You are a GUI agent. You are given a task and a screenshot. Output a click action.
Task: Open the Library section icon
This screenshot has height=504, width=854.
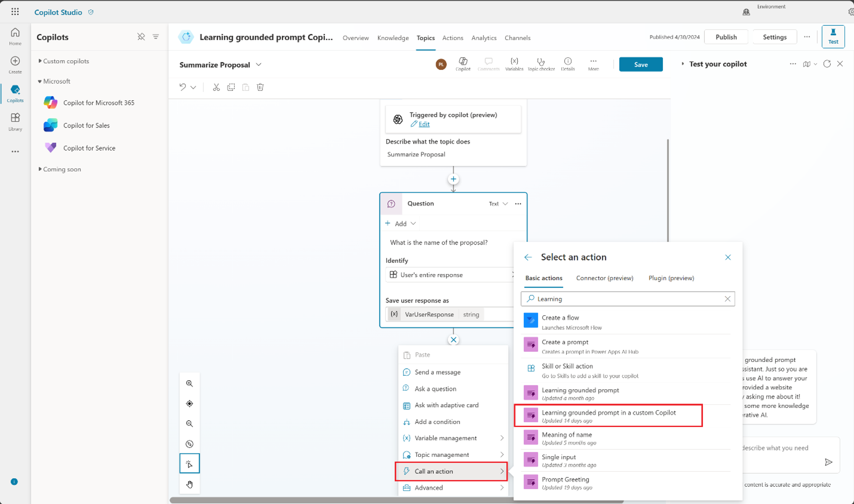15,118
